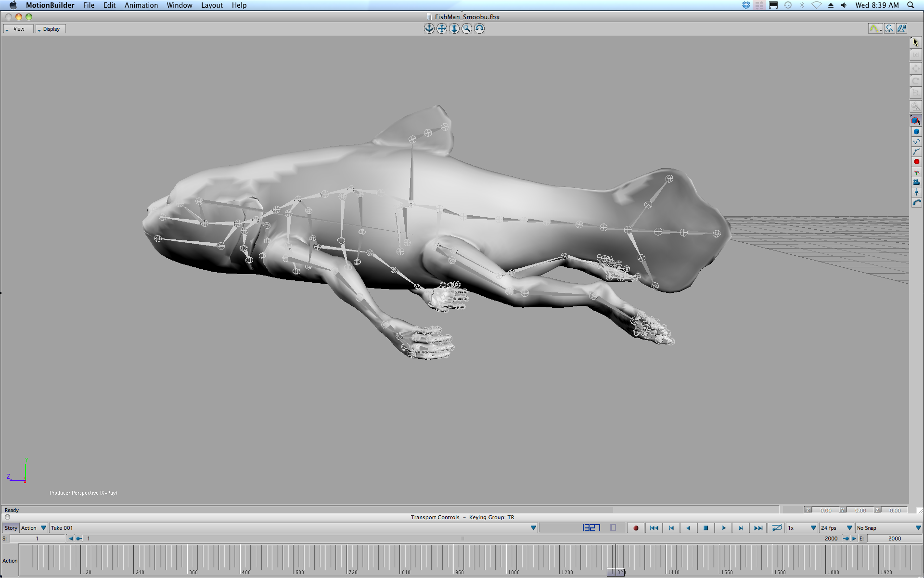Select the arrow selection tool in right toolbar
924x578 pixels.
[x=915, y=42]
